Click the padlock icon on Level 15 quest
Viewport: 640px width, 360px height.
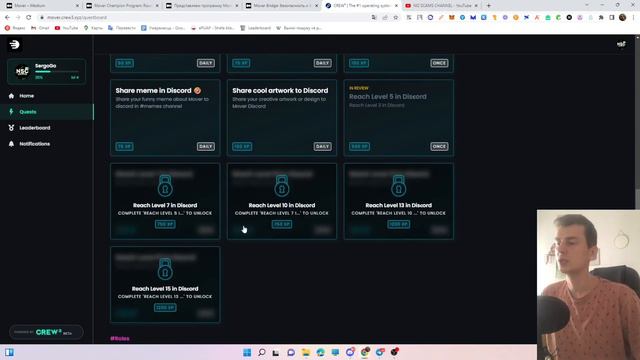165,269
